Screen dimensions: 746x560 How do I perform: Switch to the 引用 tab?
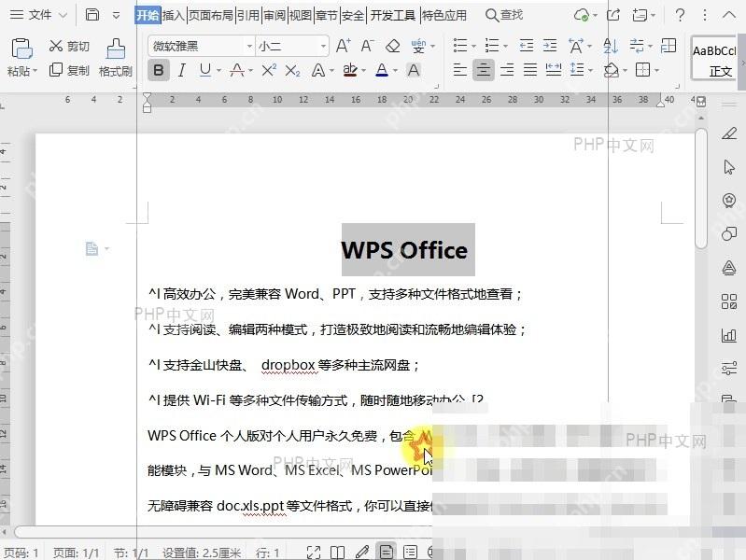coord(248,15)
